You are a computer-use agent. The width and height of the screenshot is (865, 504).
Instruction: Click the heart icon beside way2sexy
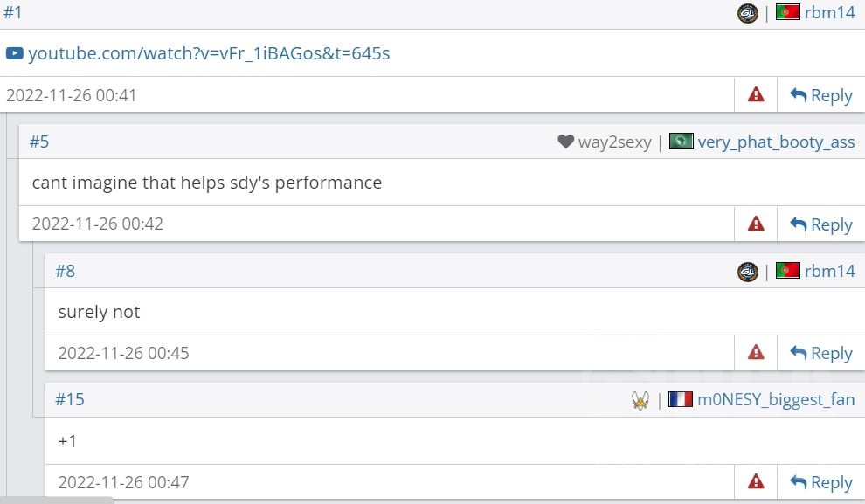click(x=565, y=142)
